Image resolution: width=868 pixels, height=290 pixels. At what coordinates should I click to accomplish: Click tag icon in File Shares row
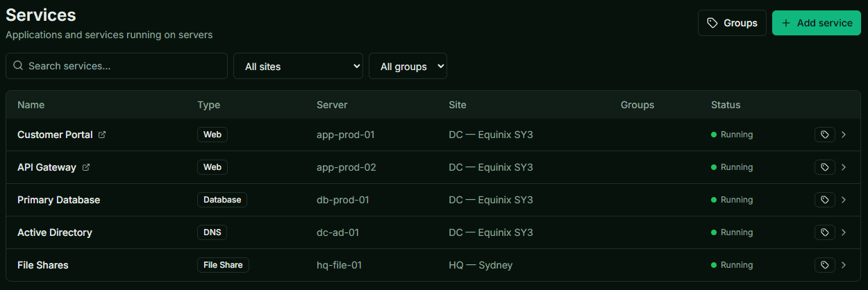click(825, 265)
